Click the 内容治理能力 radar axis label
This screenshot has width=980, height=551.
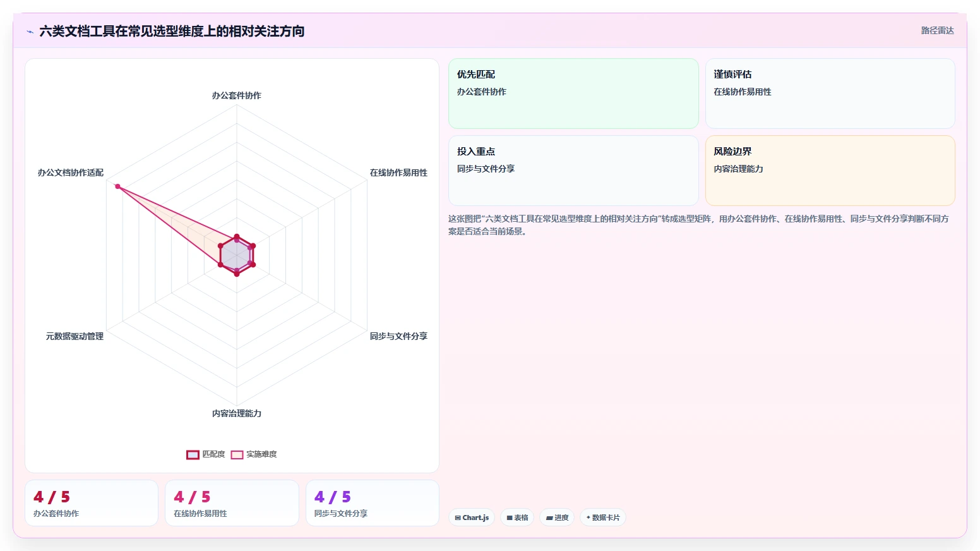237,413
